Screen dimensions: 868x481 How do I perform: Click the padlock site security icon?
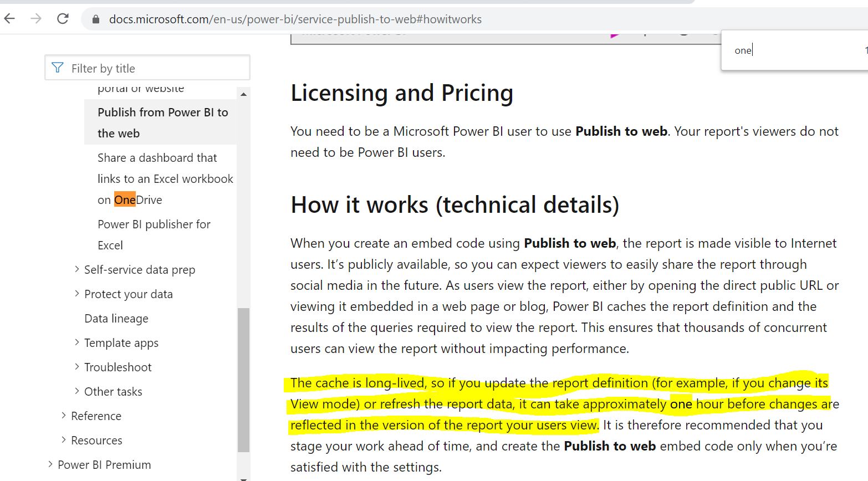click(96, 19)
